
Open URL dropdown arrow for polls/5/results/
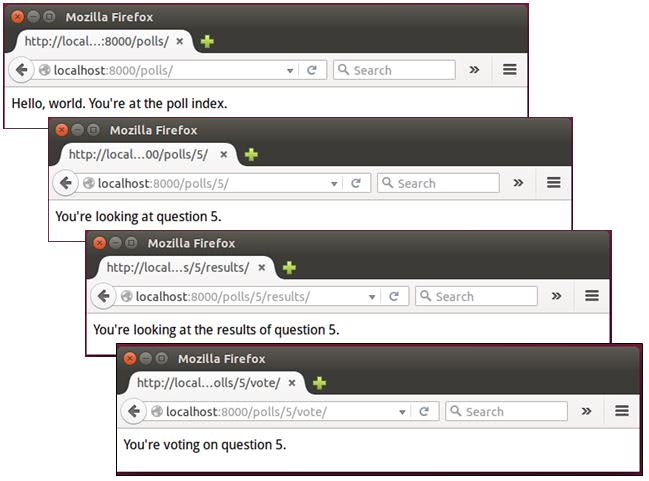tap(372, 297)
